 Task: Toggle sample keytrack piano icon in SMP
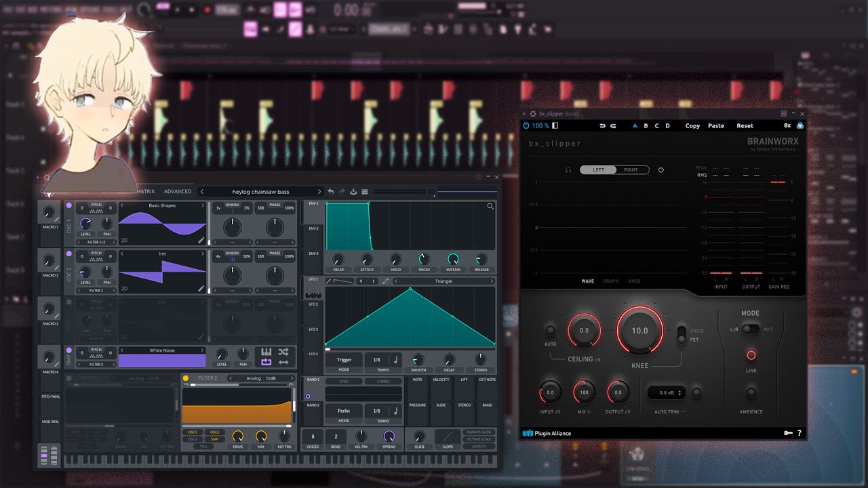266,352
